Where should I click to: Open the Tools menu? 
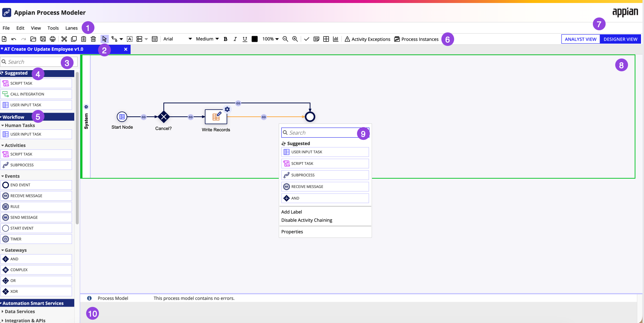tap(53, 28)
